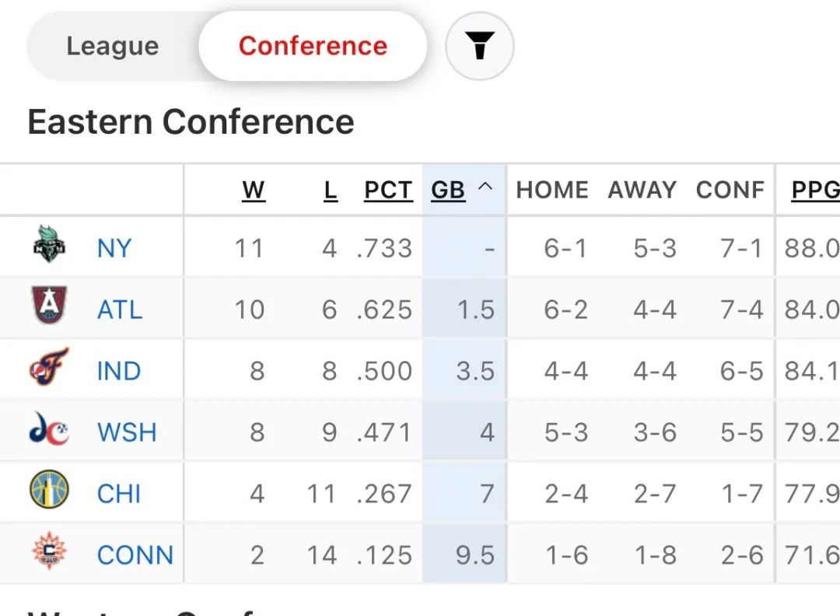Click the Atlanta Dream team logo
Screen dimensions: 840x616
click(x=50, y=306)
